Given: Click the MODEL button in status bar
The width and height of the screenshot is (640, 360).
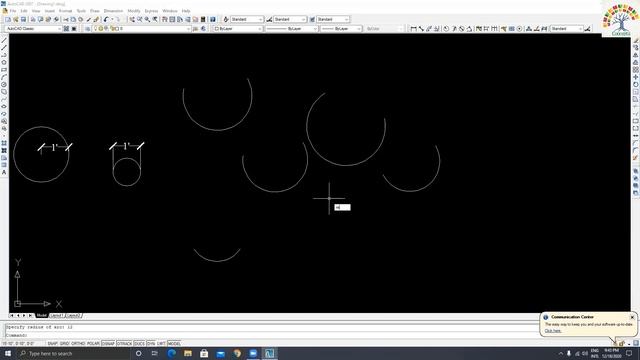Looking at the screenshot, I should click(174, 344).
